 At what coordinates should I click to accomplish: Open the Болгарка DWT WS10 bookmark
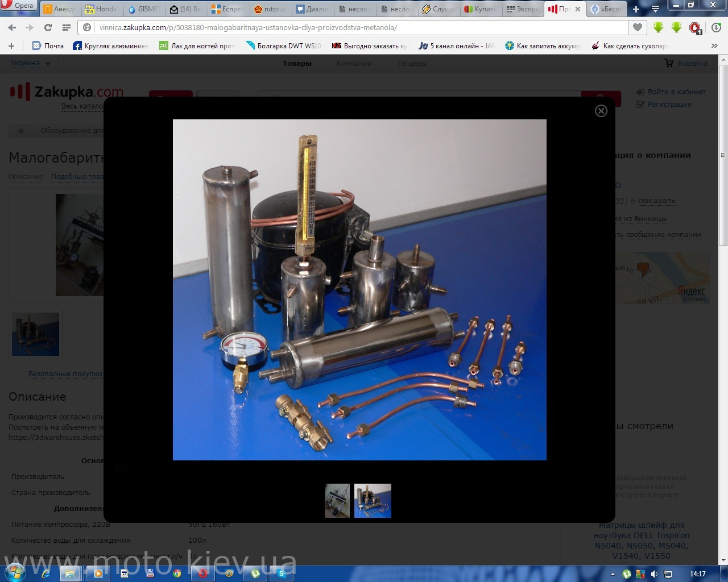[283, 45]
